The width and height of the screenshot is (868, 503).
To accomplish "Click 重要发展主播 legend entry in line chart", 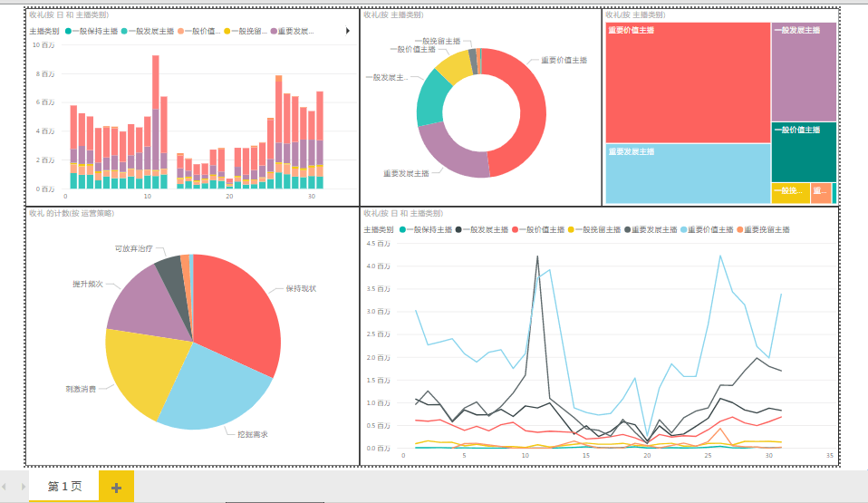I will click(651, 229).
